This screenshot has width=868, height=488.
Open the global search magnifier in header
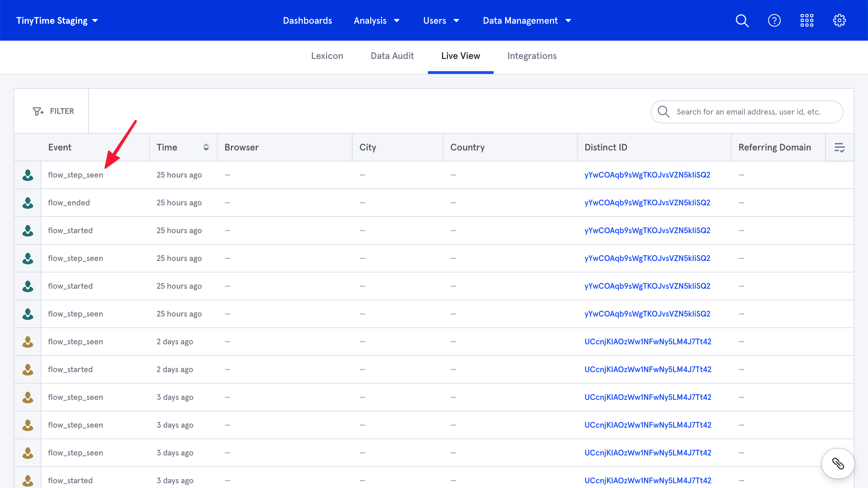(742, 21)
